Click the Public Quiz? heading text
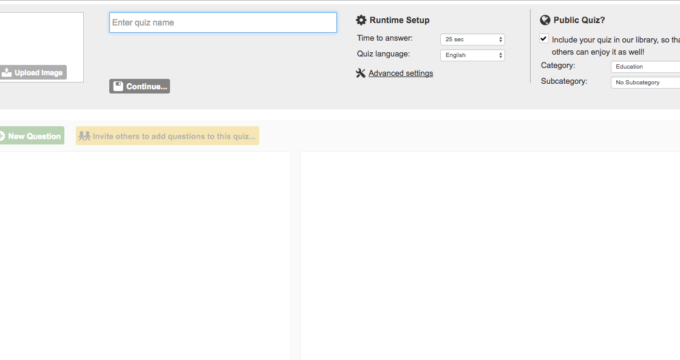 coord(579,20)
